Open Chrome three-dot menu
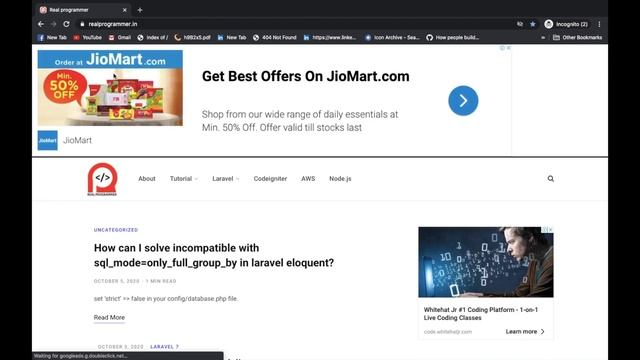The width and height of the screenshot is (640, 360). tap(599, 24)
